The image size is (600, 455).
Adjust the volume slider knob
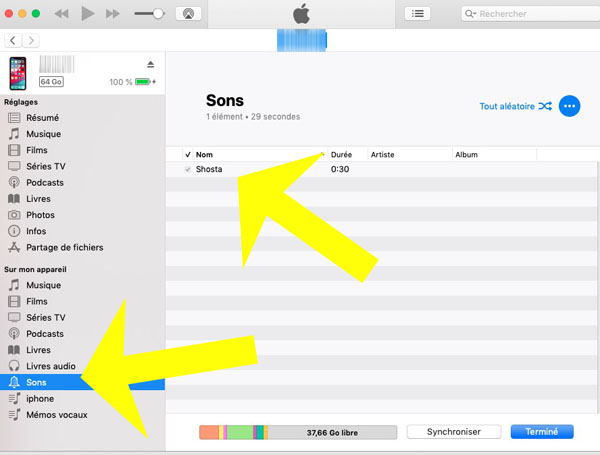tap(157, 14)
